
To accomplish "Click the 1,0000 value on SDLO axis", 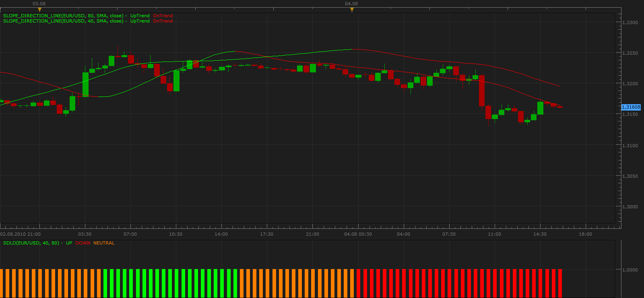I will 630,270.
